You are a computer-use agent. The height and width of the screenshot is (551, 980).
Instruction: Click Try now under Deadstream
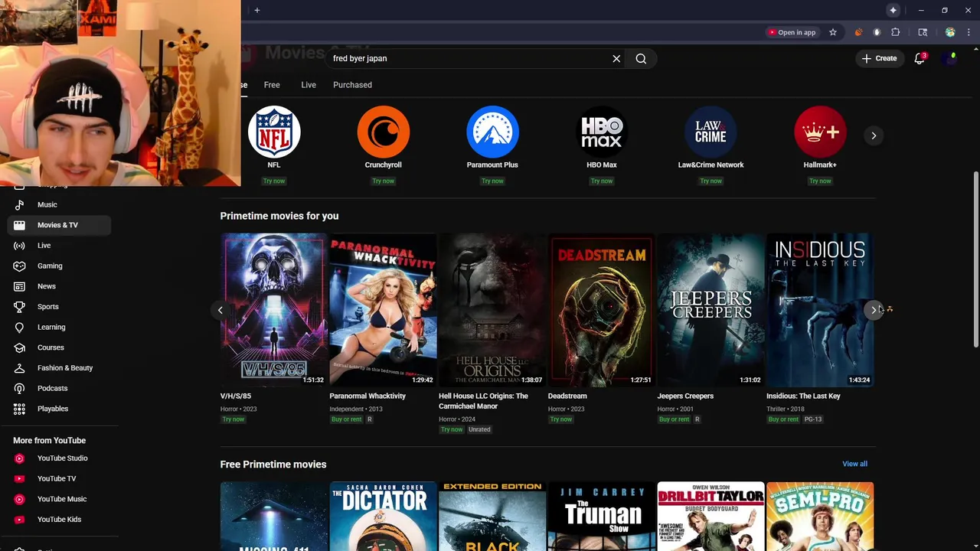561,419
